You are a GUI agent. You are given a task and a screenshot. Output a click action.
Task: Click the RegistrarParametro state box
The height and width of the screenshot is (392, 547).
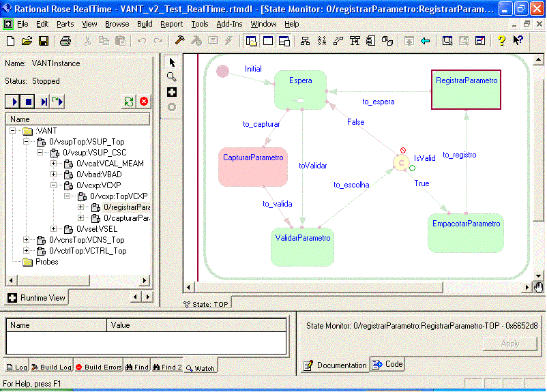pos(466,89)
